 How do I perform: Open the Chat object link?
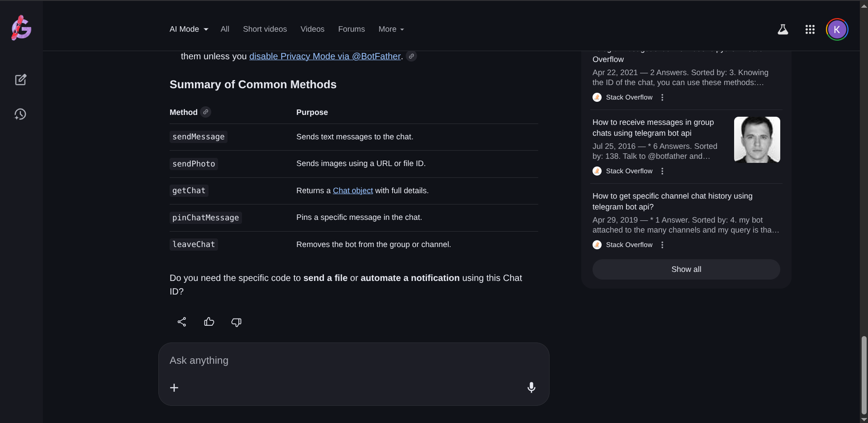[353, 190]
